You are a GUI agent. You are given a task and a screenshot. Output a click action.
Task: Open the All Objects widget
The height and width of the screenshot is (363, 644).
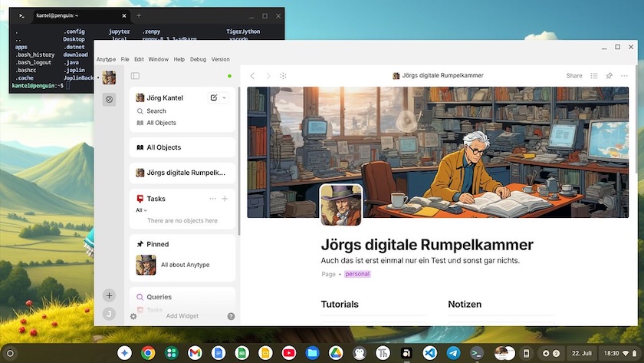tap(182, 147)
